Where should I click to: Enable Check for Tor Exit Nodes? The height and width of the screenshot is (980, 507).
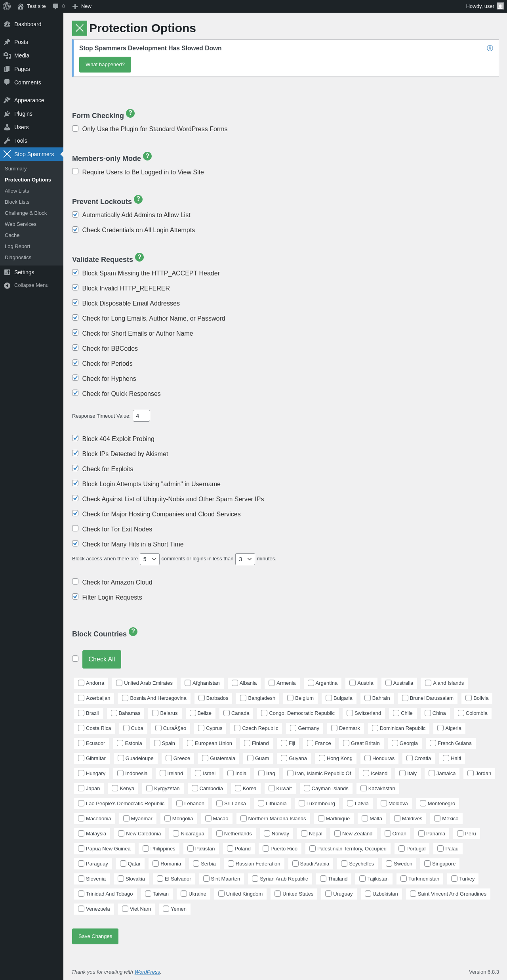click(x=75, y=528)
